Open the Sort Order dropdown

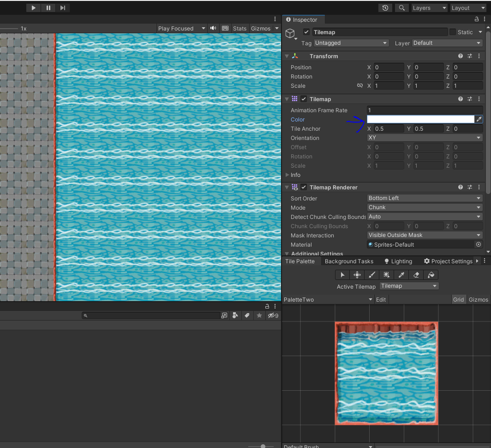[x=424, y=198]
